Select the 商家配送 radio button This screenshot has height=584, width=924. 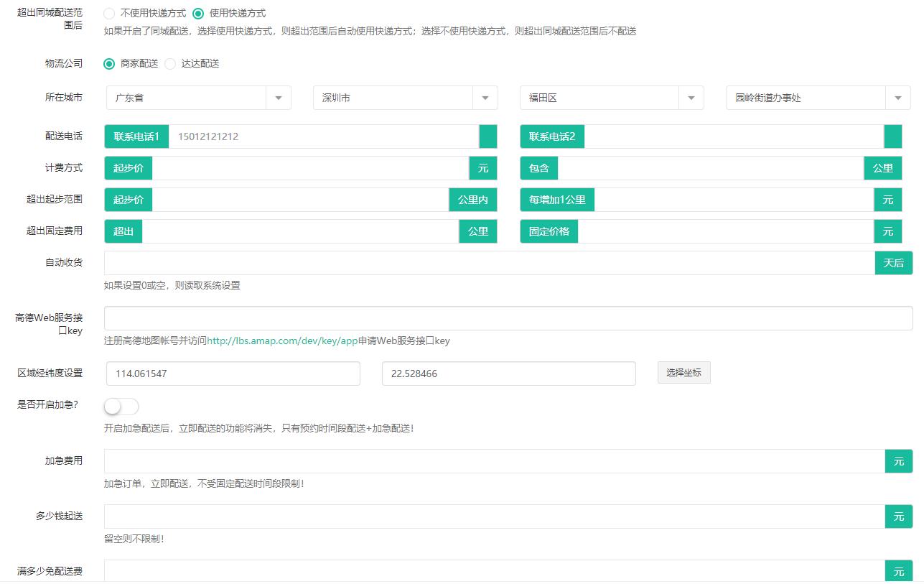tap(109, 63)
